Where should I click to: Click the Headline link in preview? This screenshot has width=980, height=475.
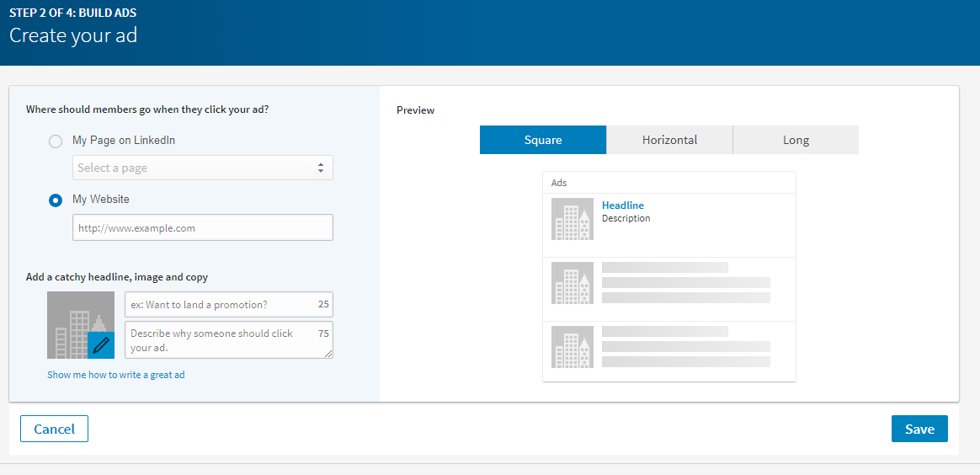click(x=623, y=205)
